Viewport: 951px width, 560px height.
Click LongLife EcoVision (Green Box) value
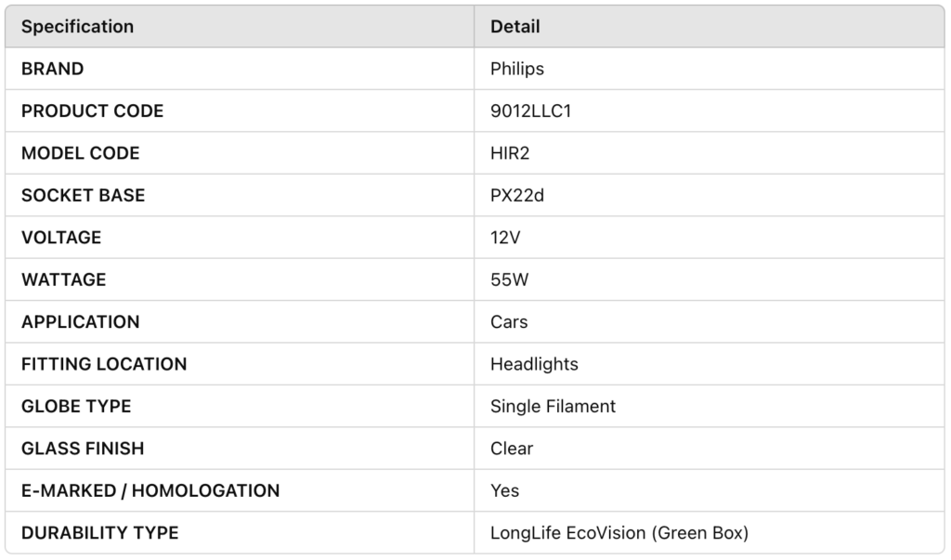pos(619,533)
